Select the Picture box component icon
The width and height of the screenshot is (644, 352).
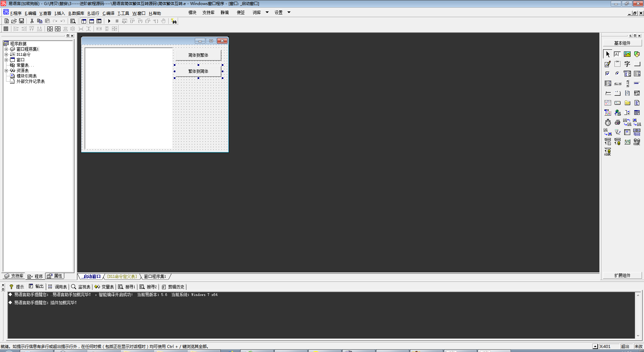point(627,54)
